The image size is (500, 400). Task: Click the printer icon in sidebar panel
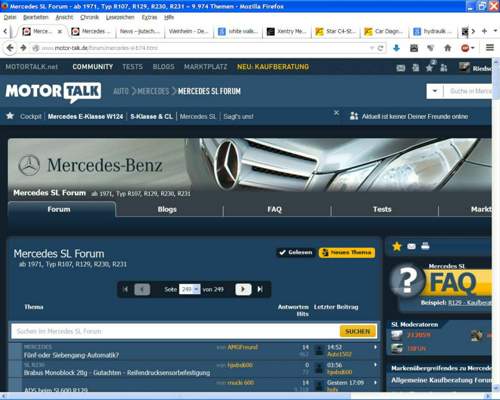click(425, 246)
